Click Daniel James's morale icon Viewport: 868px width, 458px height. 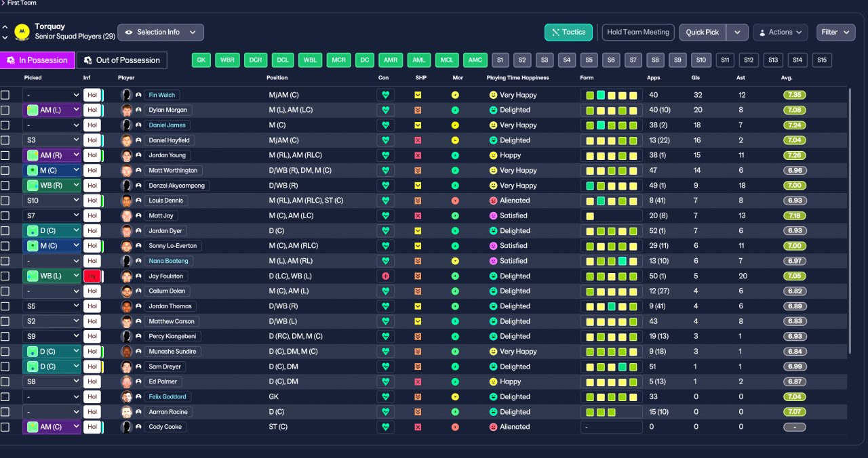click(x=455, y=125)
